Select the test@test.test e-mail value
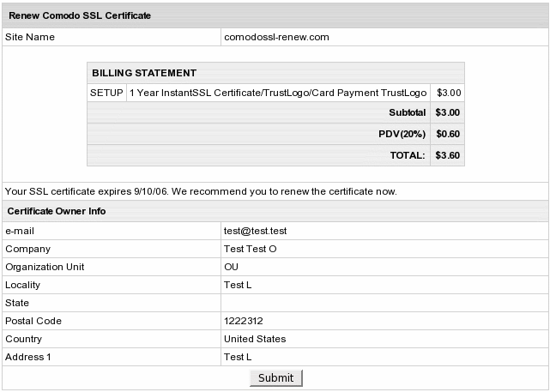The height and width of the screenshot is (392, 550). pyautogui.click(x=255, y=231)
